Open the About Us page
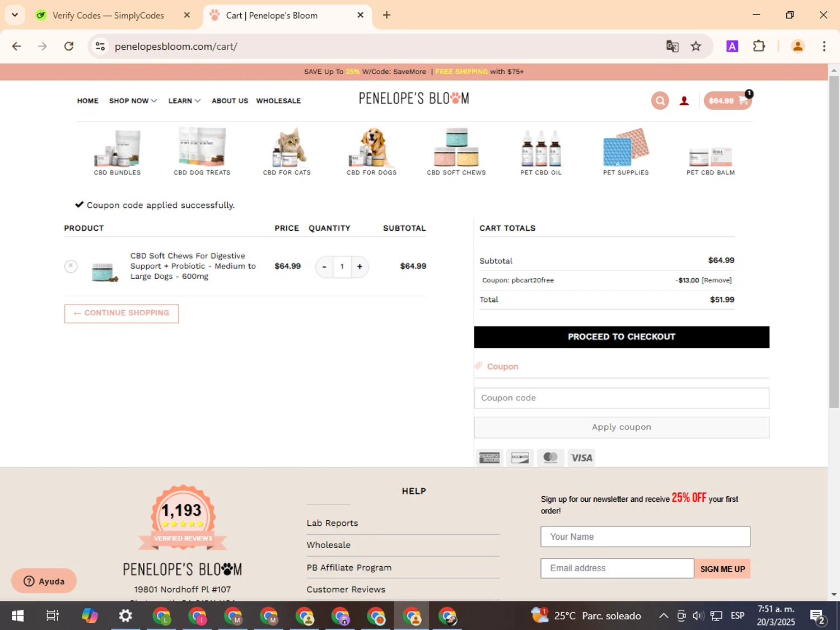 (x=230, y=101)
